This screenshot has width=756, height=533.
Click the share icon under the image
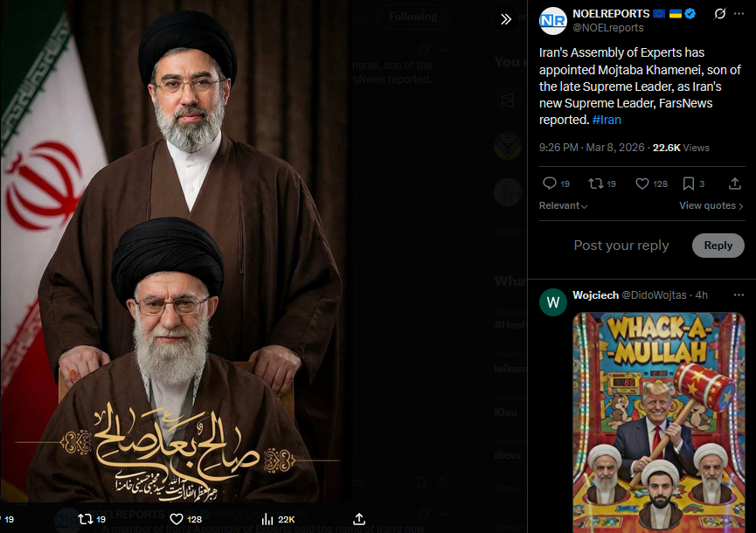coord(359,519)
